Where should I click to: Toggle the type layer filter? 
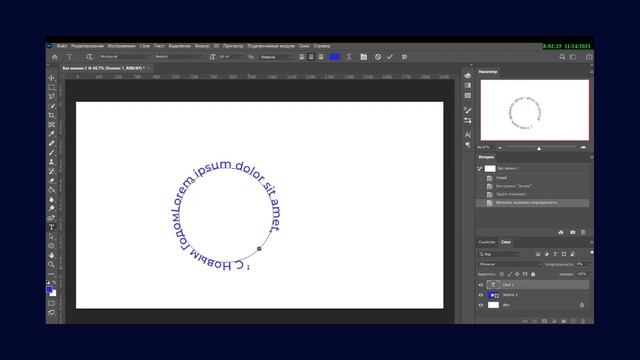pos(555,254)
